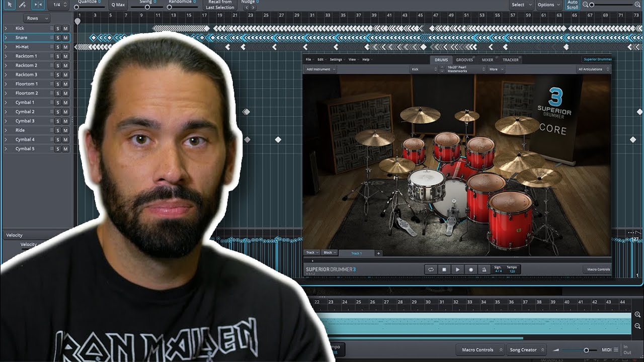Switch to the TRACKER tab
Viewport: 644px width, 362px height.
coord(511,60)
